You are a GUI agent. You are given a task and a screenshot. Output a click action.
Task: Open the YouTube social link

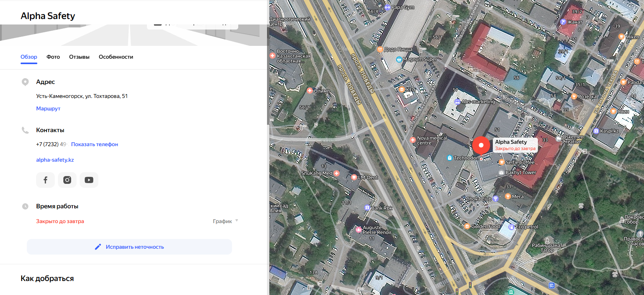89,180
